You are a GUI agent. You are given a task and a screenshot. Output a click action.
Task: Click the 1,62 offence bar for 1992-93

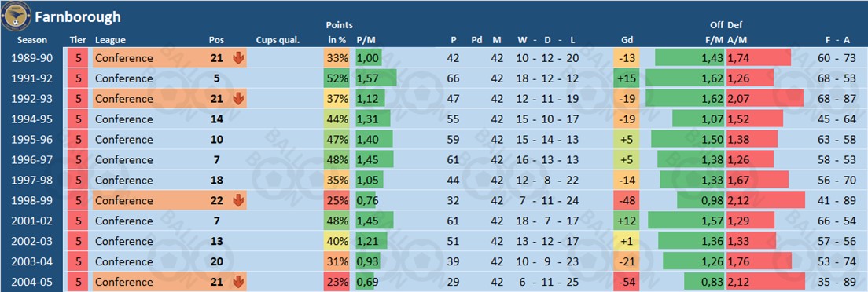pyautogui.click(x=686, y=98)
